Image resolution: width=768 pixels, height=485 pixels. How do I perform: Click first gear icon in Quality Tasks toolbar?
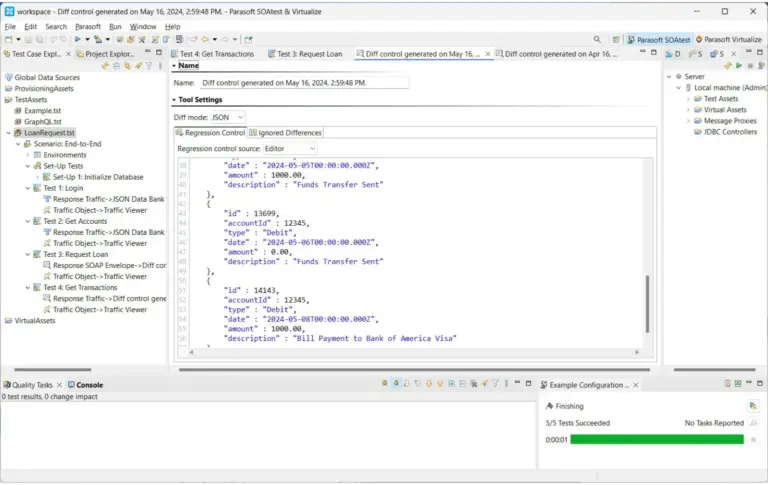384,384
